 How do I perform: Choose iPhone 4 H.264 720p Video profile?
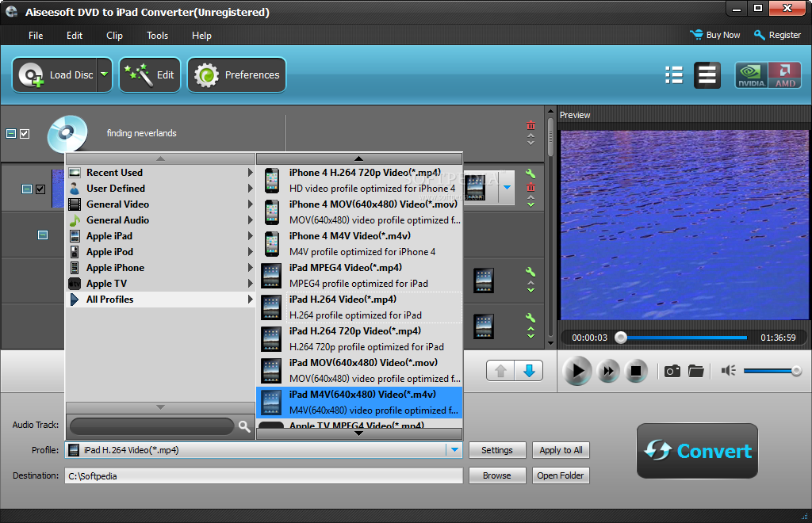pyautogui.click(x=359, y=181)
